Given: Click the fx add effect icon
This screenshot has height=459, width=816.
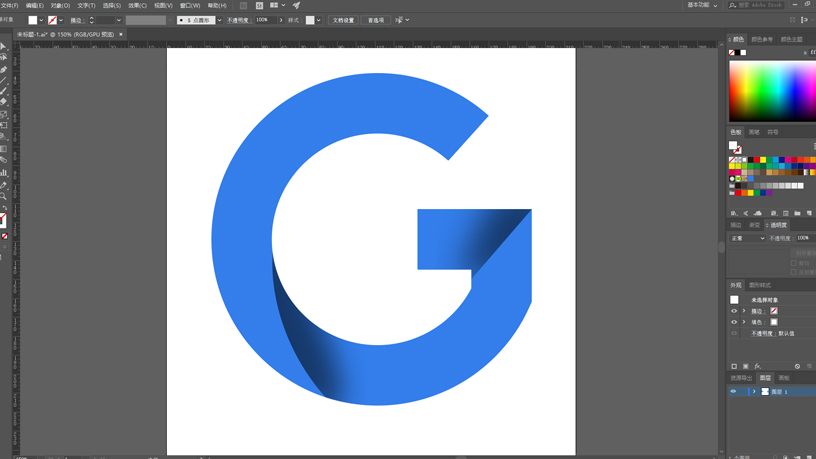Looking at the screenshot, I should point(758,366).
